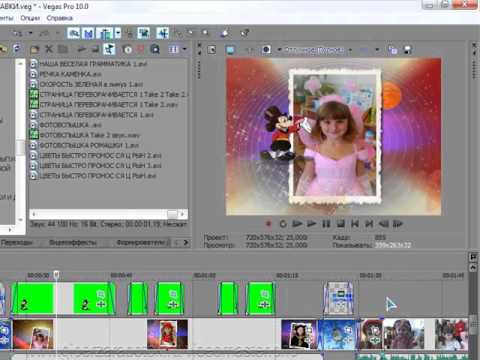
Task: Click the media Search magnifier icon
Action: pos(155,50)
